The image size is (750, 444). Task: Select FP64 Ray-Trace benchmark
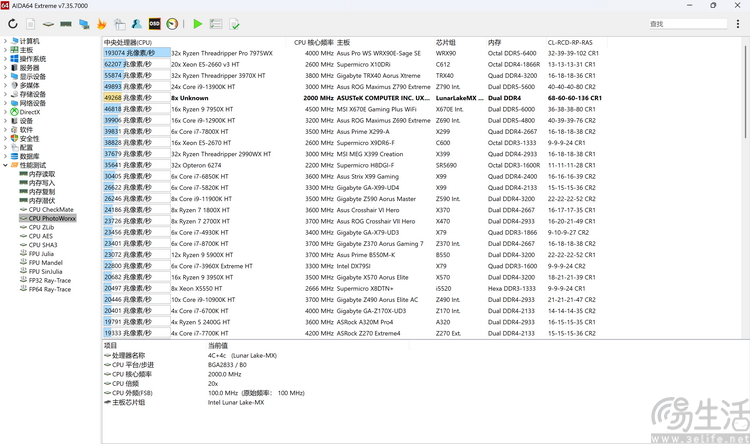pyautogui.click(x=50, y=289)
